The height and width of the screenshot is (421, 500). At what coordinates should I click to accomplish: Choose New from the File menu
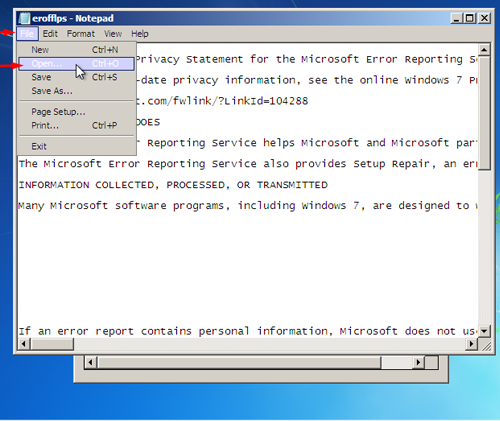click(x=77, y=50)
